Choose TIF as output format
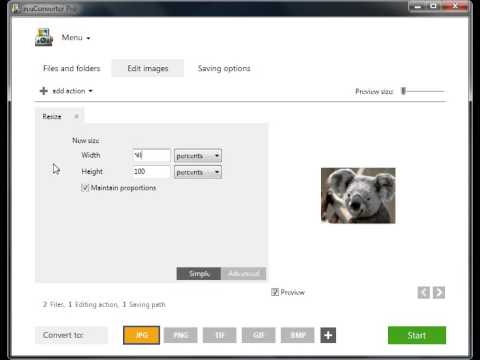 coord(220,335)
